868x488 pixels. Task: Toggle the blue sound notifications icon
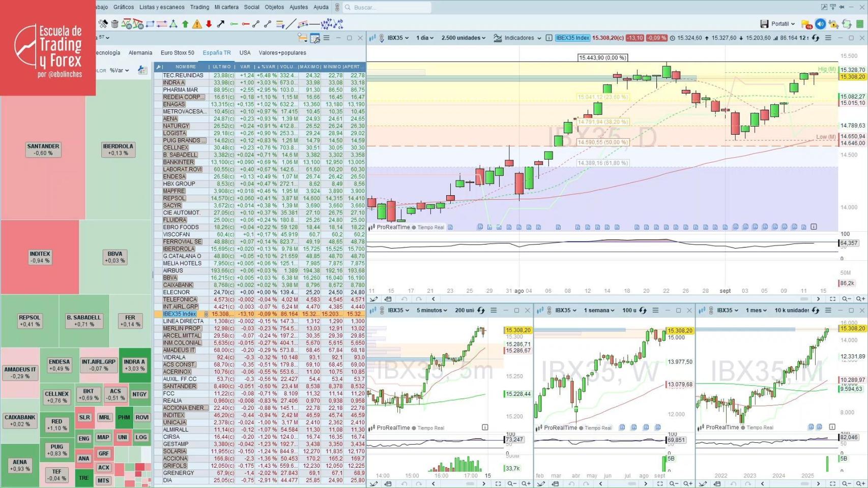coord(820,23)
